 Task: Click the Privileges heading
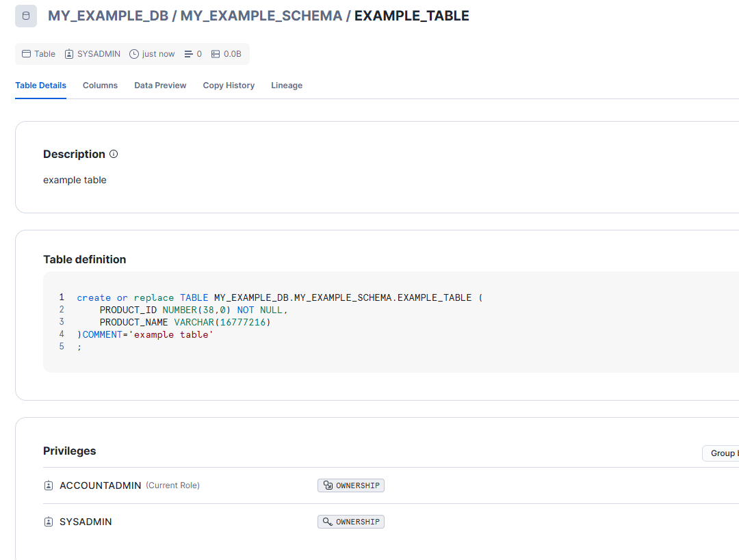[70, 451]
